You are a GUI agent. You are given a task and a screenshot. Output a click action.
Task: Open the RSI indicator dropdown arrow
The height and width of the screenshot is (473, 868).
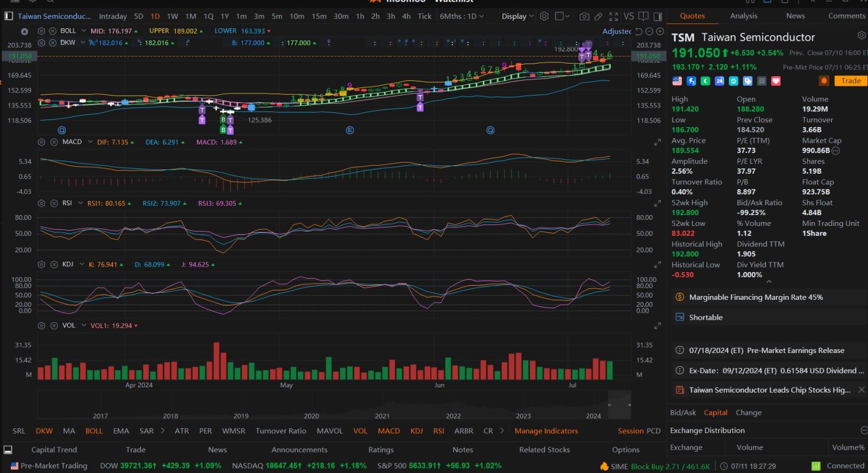[x=80, y=203]
